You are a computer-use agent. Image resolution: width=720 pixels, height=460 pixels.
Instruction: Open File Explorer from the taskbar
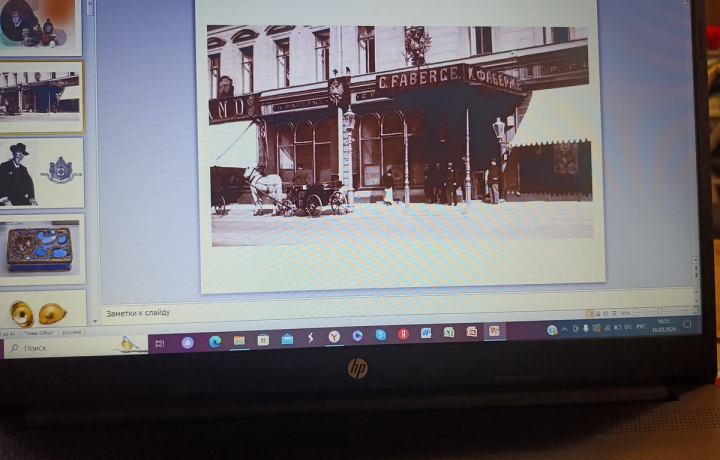click(x=239, y=340)
